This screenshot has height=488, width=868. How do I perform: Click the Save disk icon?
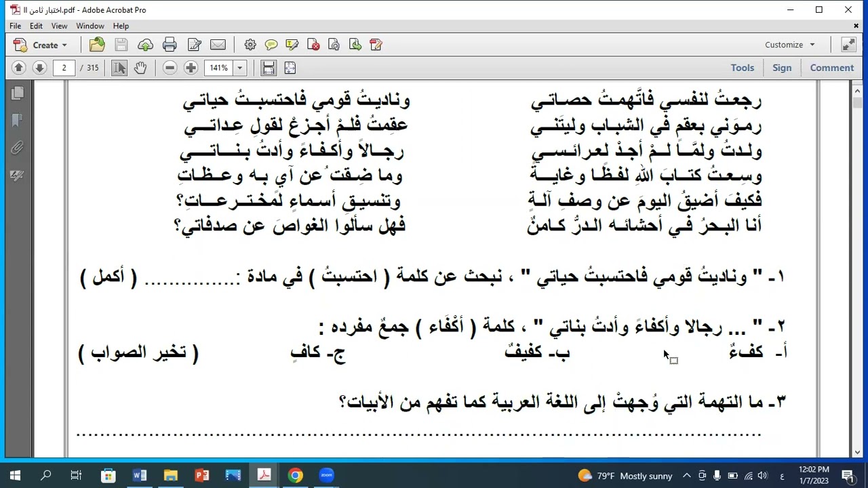(121, 45)
